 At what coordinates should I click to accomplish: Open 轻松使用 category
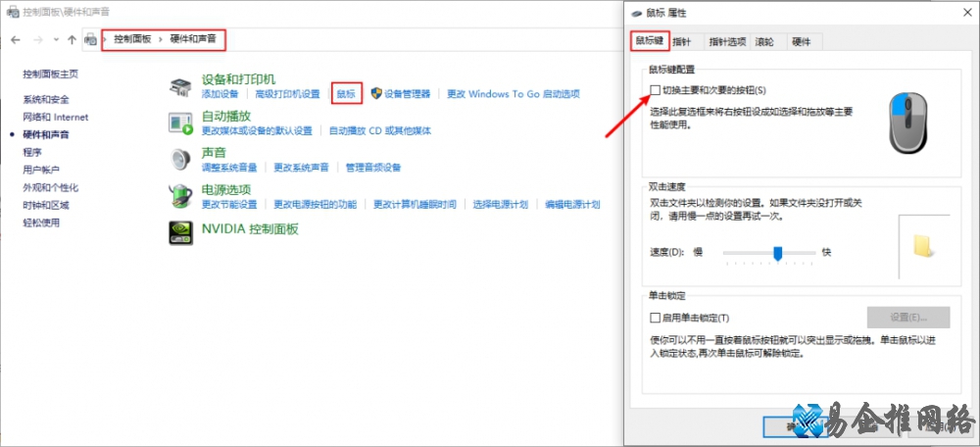(x=41, y=222)
